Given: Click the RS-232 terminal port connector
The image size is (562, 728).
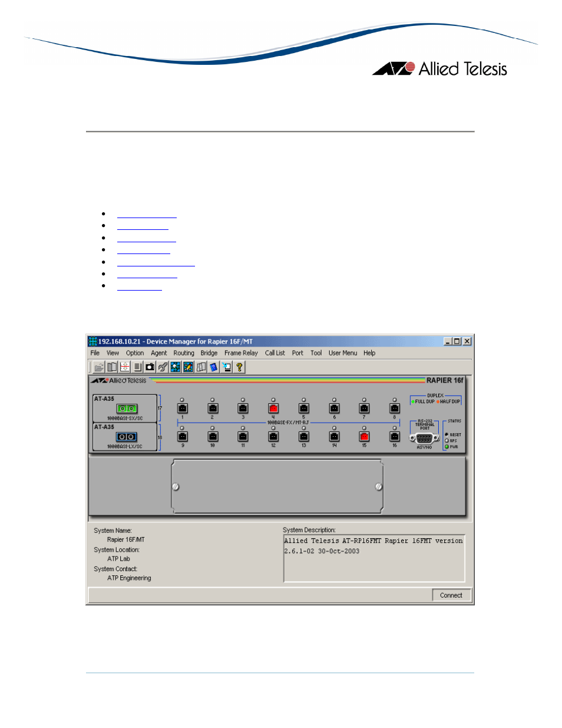Looking at the screenshot, I should [424, 439].
